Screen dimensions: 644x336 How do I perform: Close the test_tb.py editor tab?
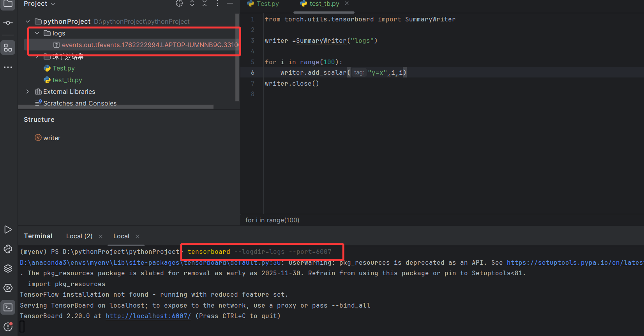pos(347,4)
